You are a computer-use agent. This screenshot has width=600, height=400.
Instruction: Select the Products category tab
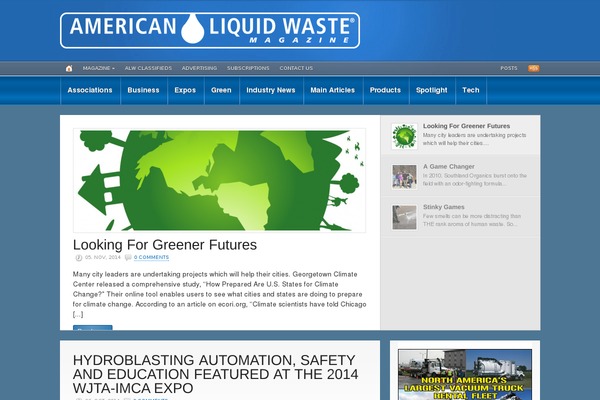[x=385, y=90]
